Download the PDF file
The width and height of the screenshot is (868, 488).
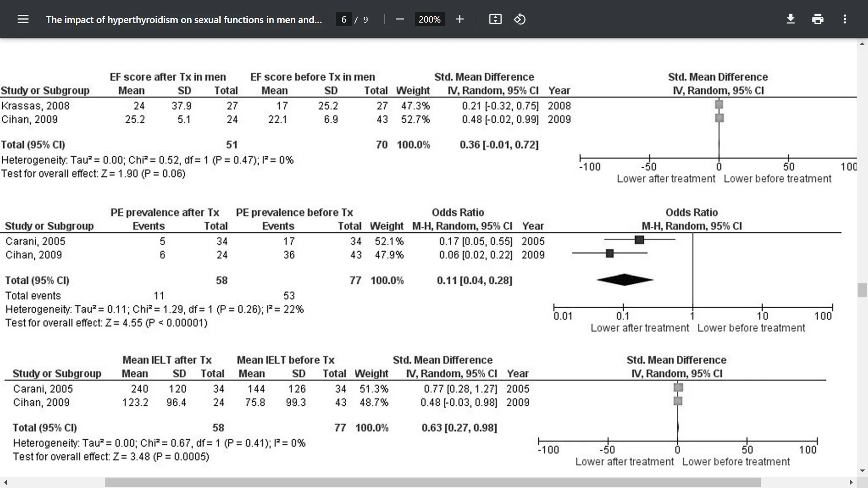(x=791, y=19)
